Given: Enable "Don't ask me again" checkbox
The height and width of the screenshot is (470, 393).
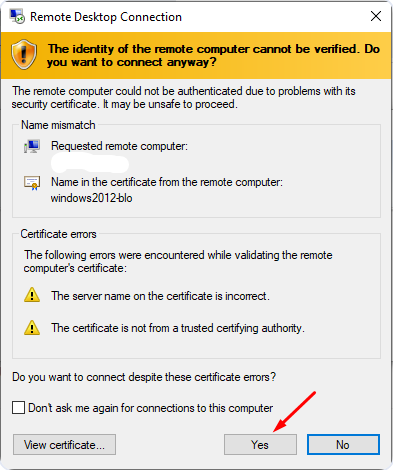Looking at the screenshot, I should [18, 407].
